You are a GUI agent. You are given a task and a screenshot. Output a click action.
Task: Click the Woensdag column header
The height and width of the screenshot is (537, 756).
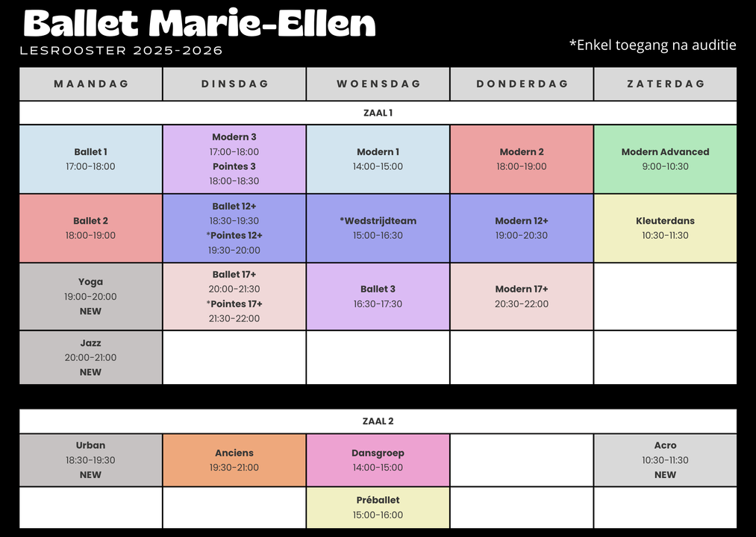click(x=378, y=84)
